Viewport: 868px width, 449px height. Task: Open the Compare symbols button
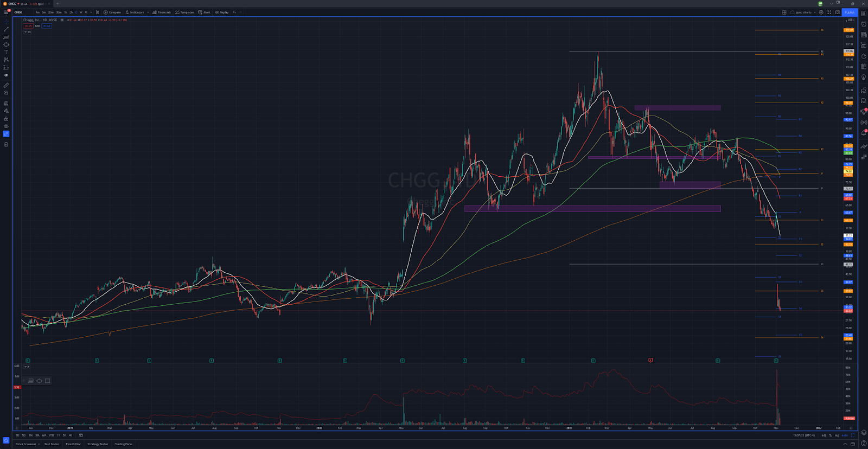coord(112,12)
